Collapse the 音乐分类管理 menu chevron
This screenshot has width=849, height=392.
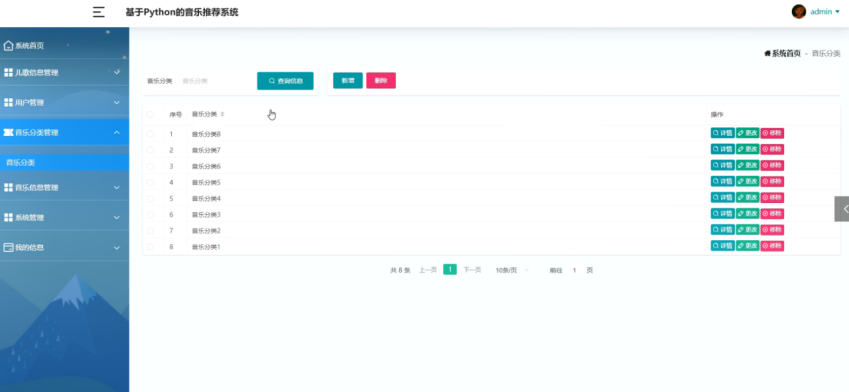[x=116, y=132]
